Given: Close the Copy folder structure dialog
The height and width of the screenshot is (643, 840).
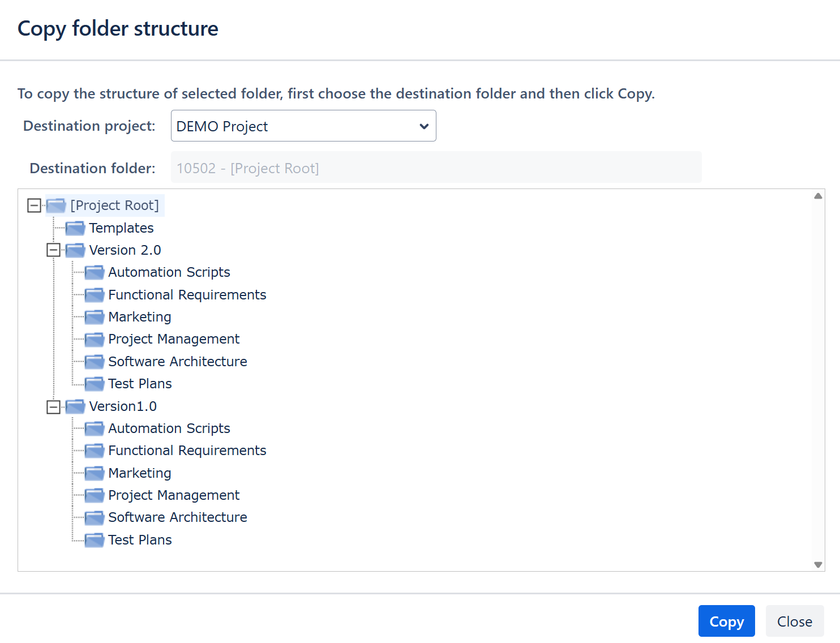Looking at the screenshot, I should [794, 621].
